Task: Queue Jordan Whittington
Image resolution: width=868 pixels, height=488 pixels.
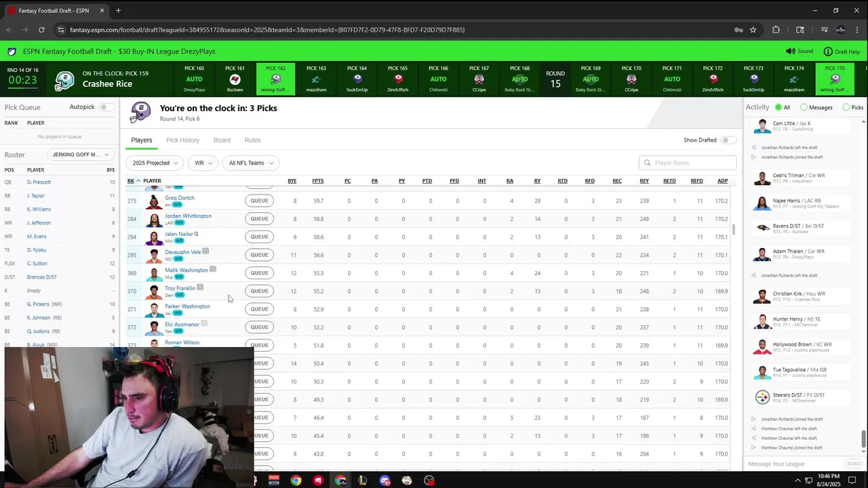Action: click(x=259, y=219)
